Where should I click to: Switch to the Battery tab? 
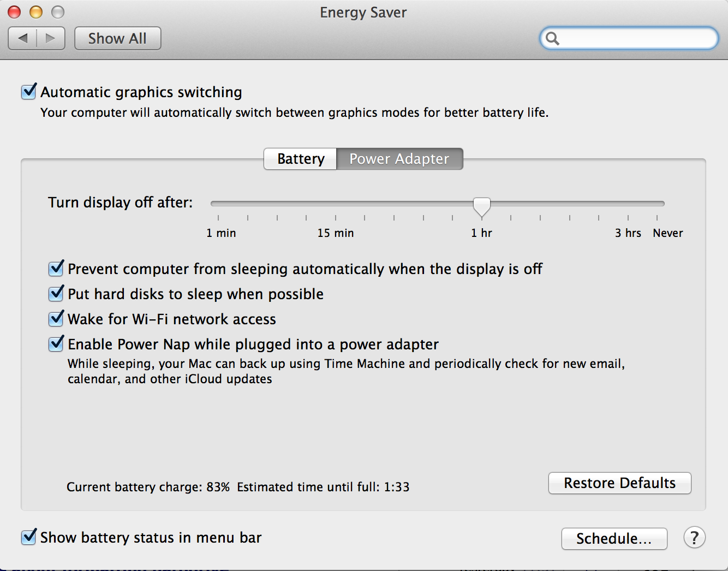click(x=301, y=159)
